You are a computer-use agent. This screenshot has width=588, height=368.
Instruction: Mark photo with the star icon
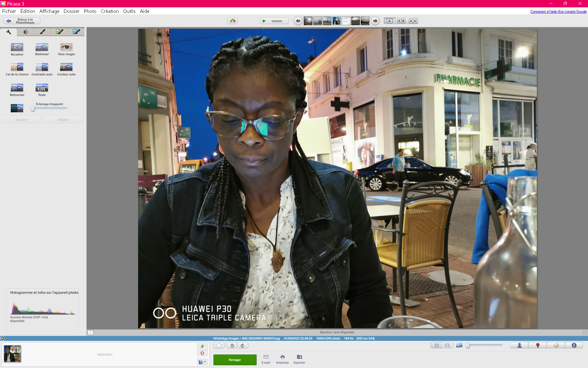click(x=219, y=345)
